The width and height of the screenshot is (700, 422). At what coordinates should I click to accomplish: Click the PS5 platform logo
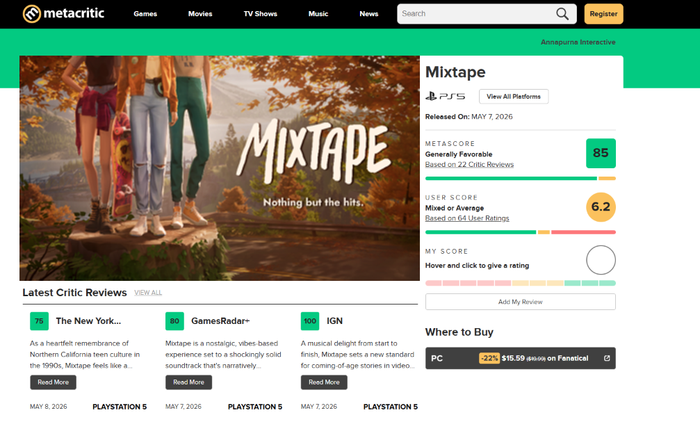(445, 96)
